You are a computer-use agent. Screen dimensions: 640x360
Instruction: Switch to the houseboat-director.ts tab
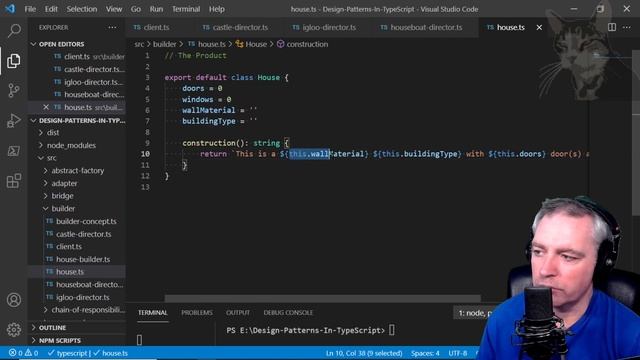pyautogui.click(x=426, y=27)
